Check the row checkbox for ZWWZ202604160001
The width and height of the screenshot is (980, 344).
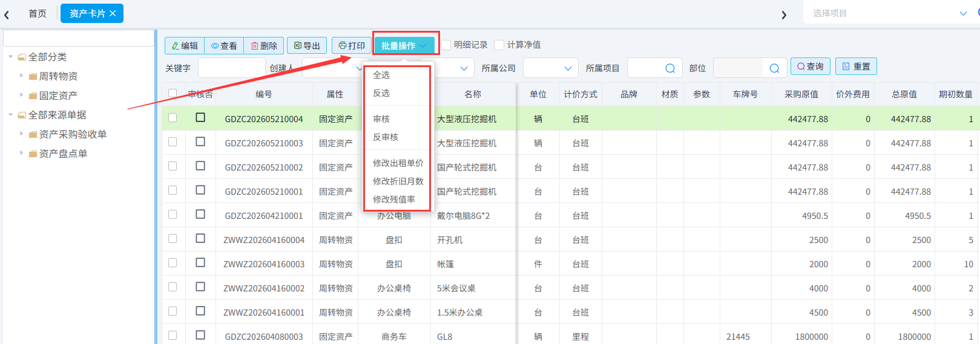click(173, 311)
